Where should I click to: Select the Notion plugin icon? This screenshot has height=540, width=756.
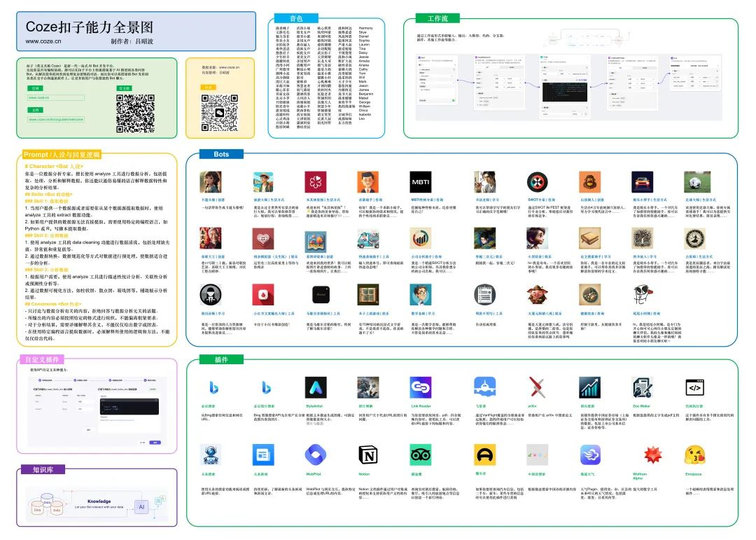click(x=368, y=455)
